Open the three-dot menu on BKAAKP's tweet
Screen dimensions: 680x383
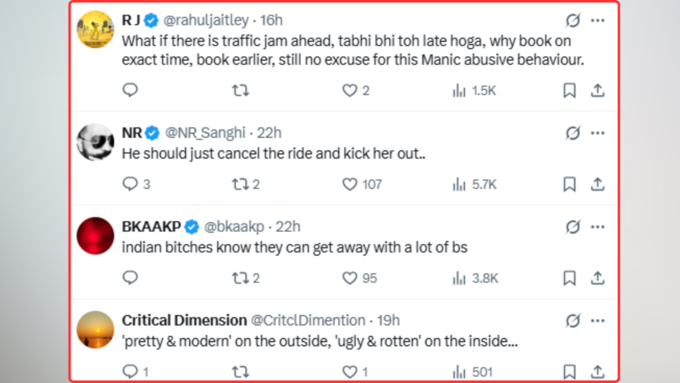(598, 227)
